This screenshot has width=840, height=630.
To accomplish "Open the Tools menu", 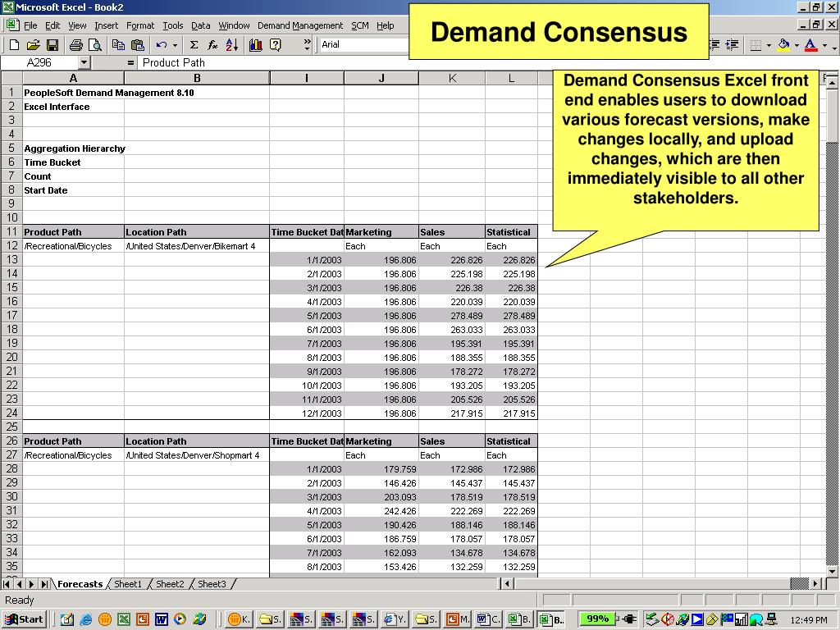I will coord(172,25).
